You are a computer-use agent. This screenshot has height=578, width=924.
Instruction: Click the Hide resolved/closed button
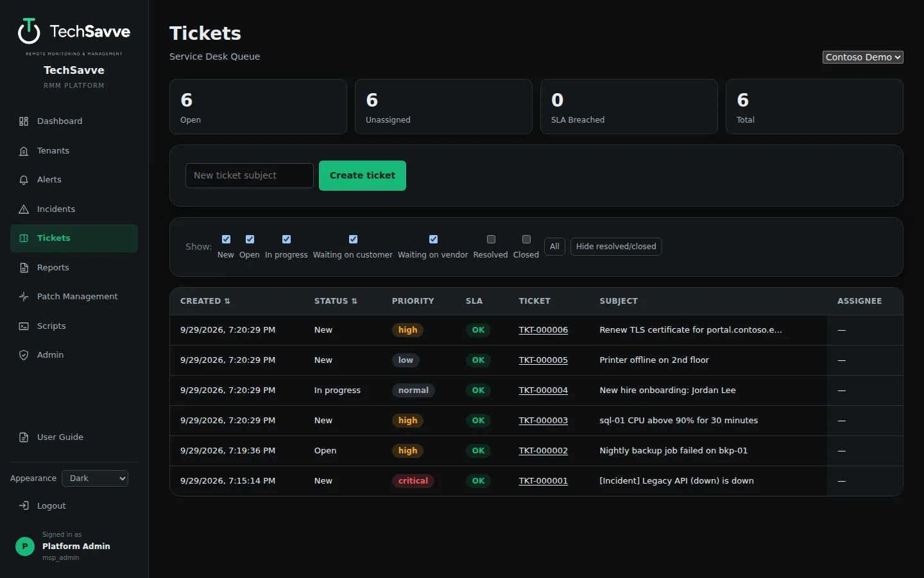point(616,247)
